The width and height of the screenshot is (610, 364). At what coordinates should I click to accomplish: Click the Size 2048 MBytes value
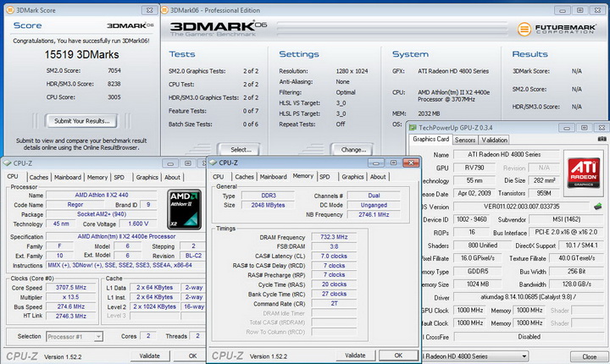pos(268,205)
